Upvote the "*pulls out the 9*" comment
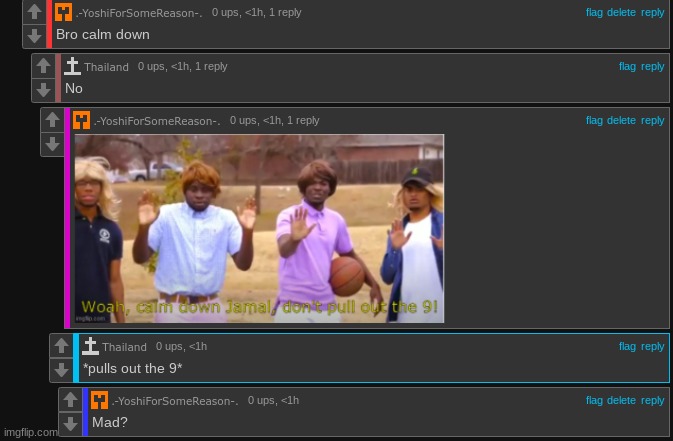 [61, 346]
